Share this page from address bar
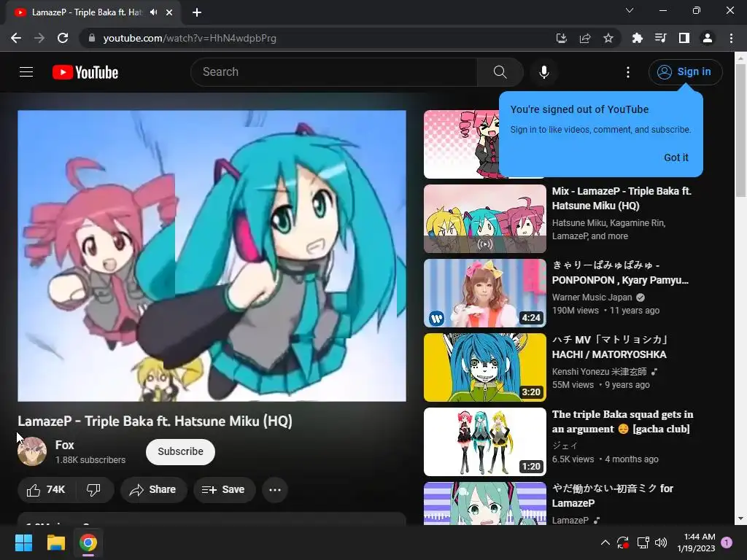 click(x=585, y=38)
